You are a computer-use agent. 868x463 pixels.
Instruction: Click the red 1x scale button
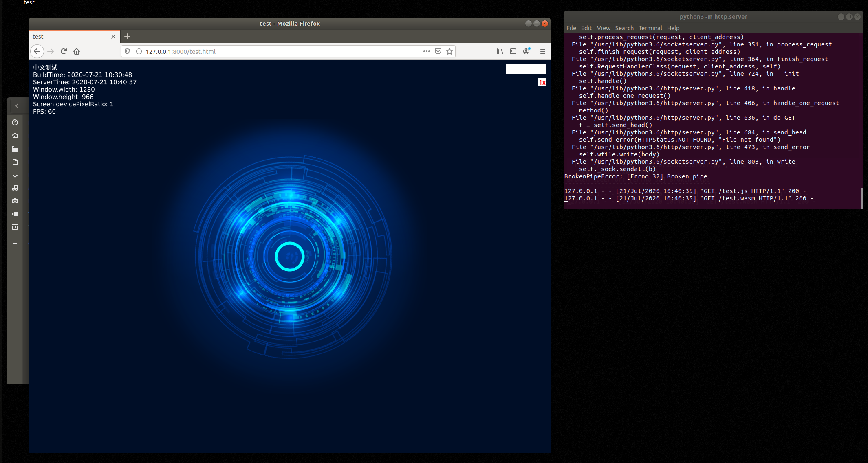pos(542,82)
